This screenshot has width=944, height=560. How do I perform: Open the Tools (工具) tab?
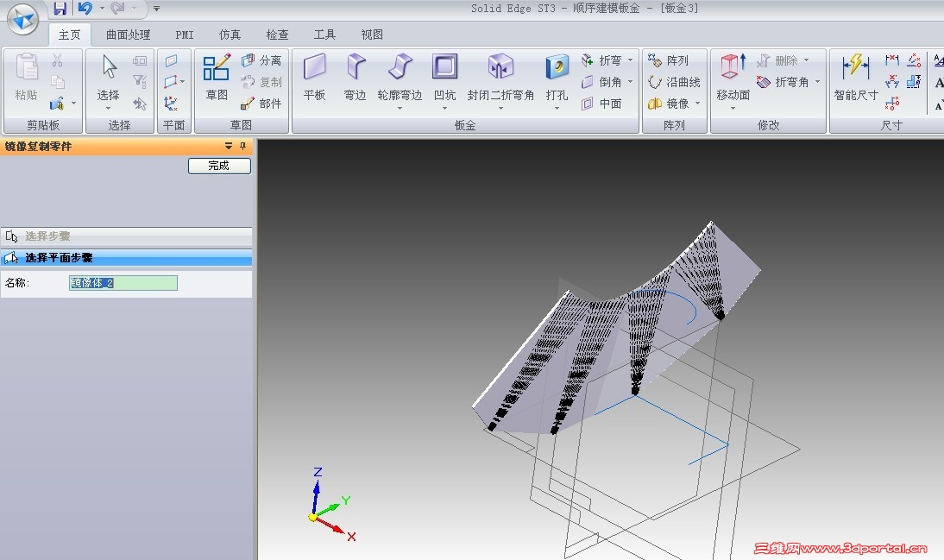[324, 35]
